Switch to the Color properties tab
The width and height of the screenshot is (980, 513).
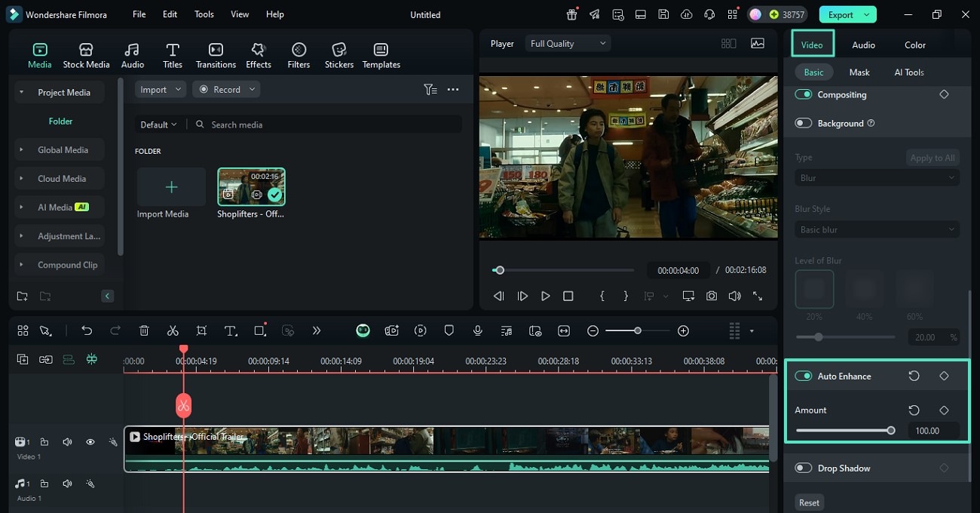click(915, 45)
